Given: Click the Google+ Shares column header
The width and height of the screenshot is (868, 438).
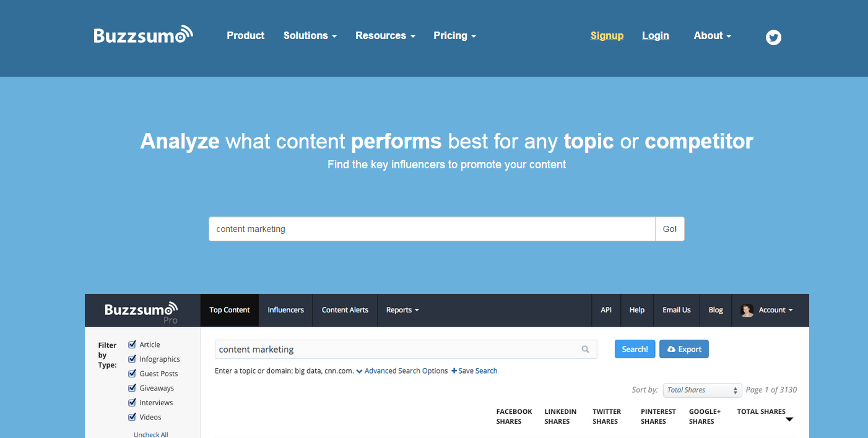Looking at the screenshot, I should pos(705,416).
